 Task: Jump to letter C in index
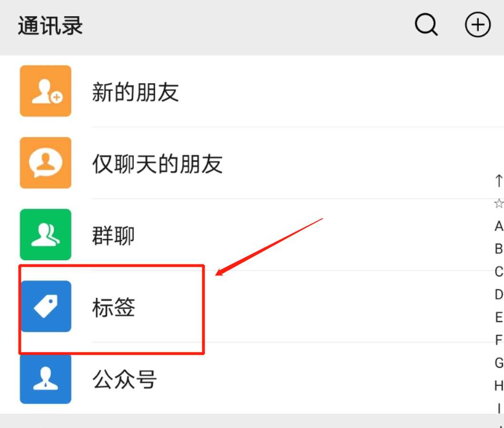[x=499, y=272]
